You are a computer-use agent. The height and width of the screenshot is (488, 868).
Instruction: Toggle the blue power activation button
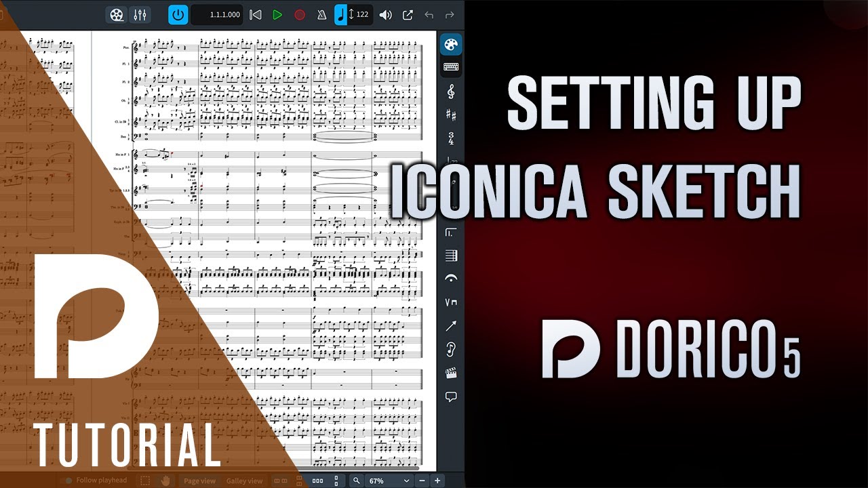178,14
